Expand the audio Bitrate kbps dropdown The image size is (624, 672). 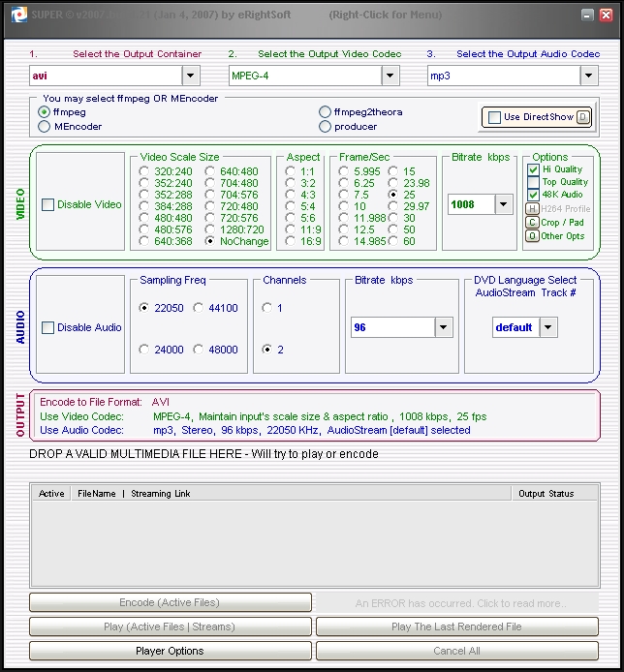coord(444,327)
